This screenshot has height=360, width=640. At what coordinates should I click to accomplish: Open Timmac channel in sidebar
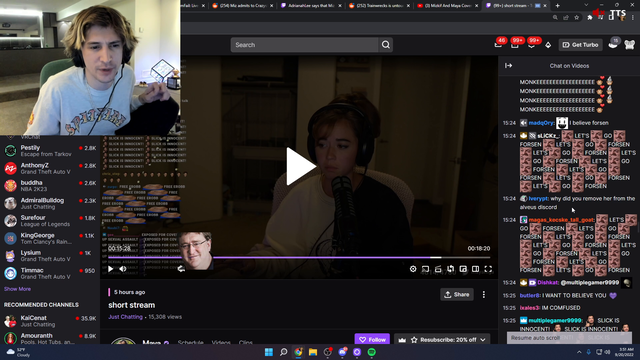[x=50, y=273]
